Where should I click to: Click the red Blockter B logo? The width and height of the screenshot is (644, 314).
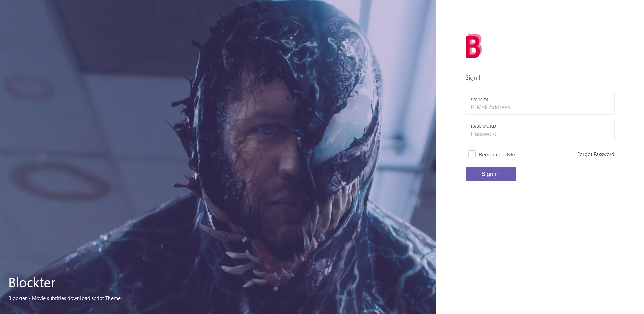pyautogui.click(x=474, y=46)
